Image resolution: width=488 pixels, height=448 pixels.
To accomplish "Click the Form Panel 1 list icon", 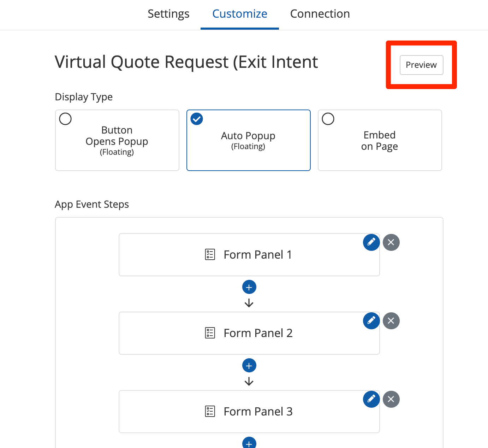I will (210, 255).
